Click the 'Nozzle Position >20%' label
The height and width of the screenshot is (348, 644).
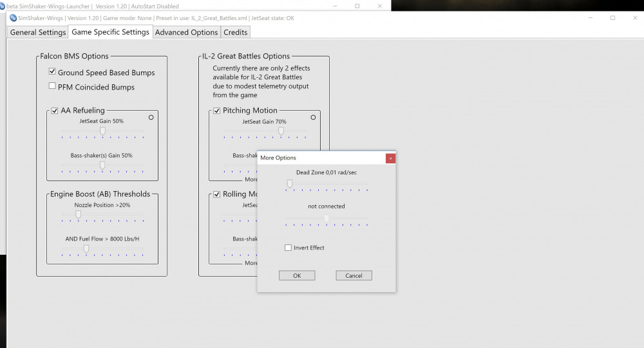102,205
